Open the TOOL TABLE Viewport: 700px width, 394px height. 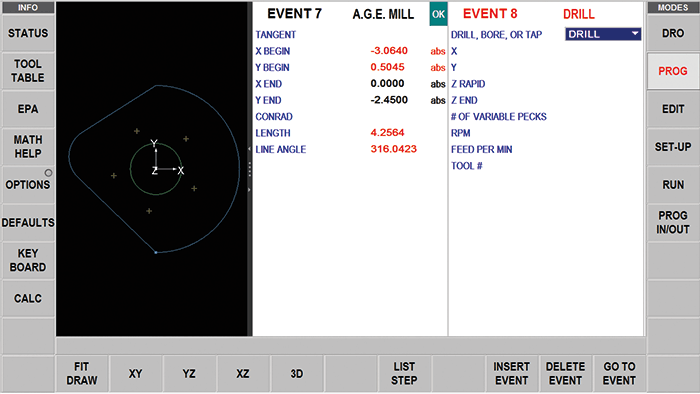coord(28,71)
